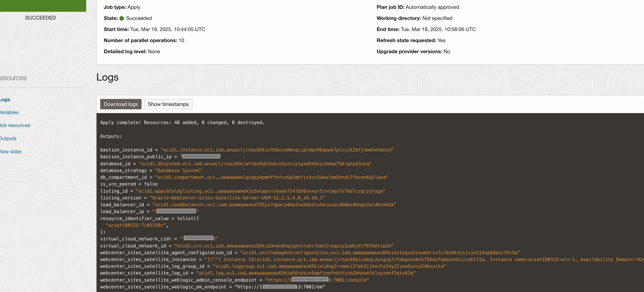The image size is (644, 292).
Task: Go to the Variables sidebar link
Action: 9,112
